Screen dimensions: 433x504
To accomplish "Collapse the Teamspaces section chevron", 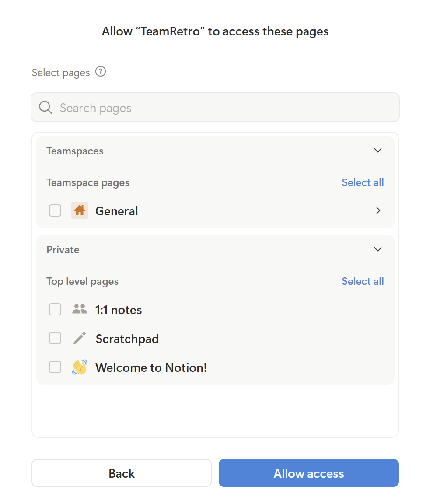I will [378, 150].
